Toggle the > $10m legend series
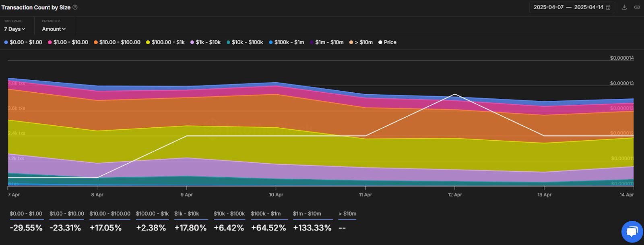Screen dimensions: 644x245 tap(361, 42)
